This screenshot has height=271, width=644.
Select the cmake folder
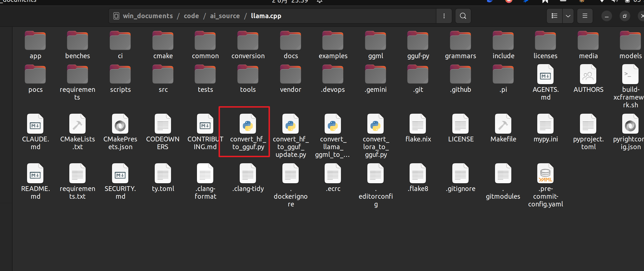point(163,45)
